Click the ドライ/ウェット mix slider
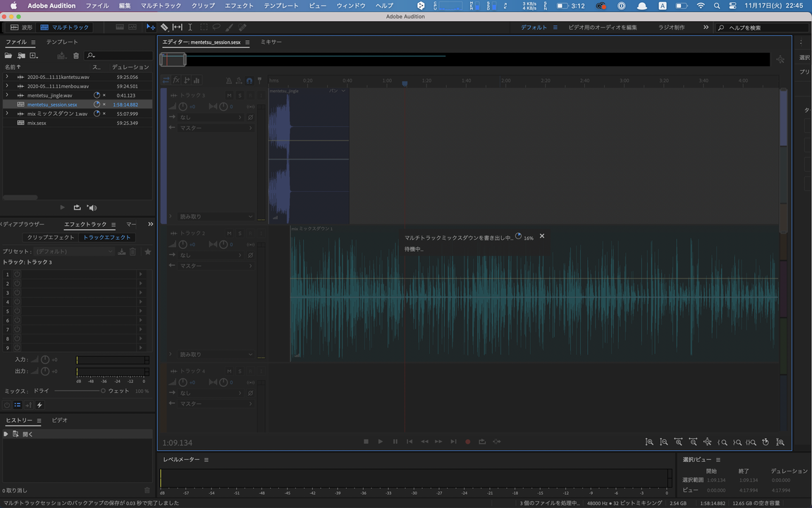Screen dimensions: 812x508 79,391
